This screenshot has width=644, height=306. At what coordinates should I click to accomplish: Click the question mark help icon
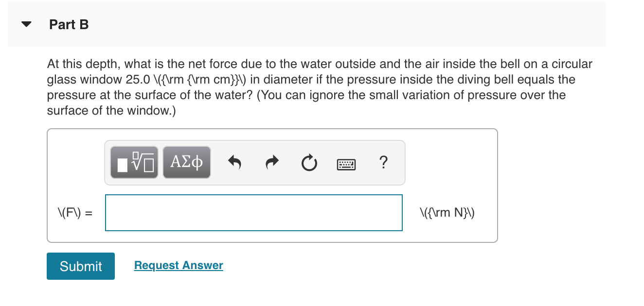pos(384,163)
